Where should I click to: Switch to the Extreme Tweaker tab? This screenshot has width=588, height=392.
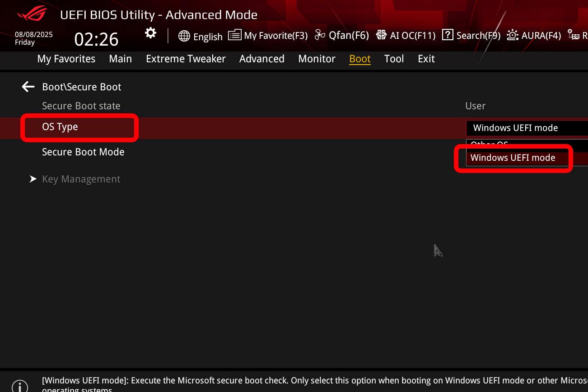tap(186, 59)
